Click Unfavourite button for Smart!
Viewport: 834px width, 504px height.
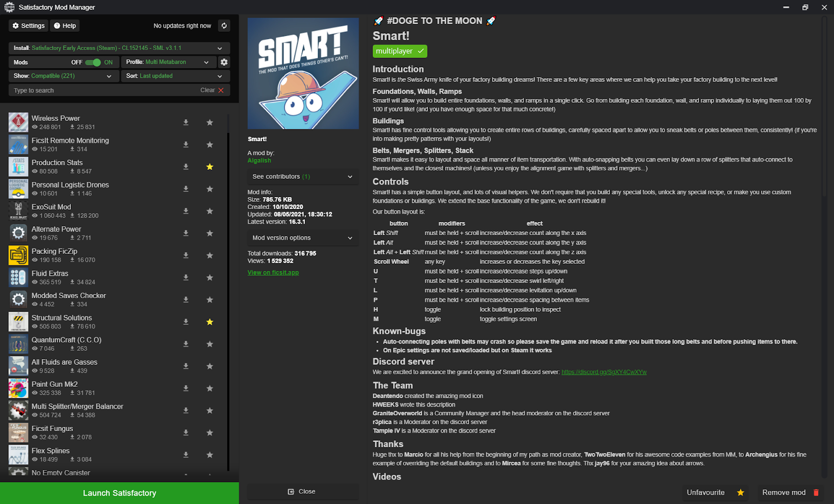pyautogui.click(x=715, y=493)
